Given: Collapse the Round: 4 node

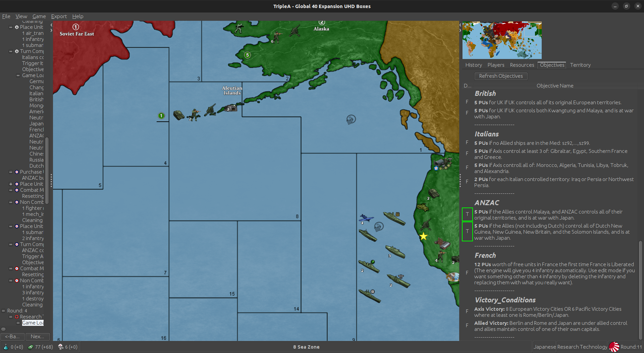Looking at the screenshot, I should (3, 311).
